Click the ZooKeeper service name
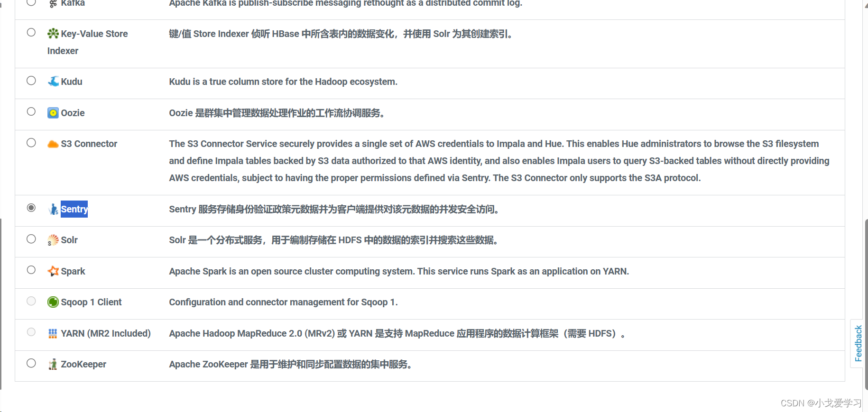868x412 pixels. pos(83,364)
